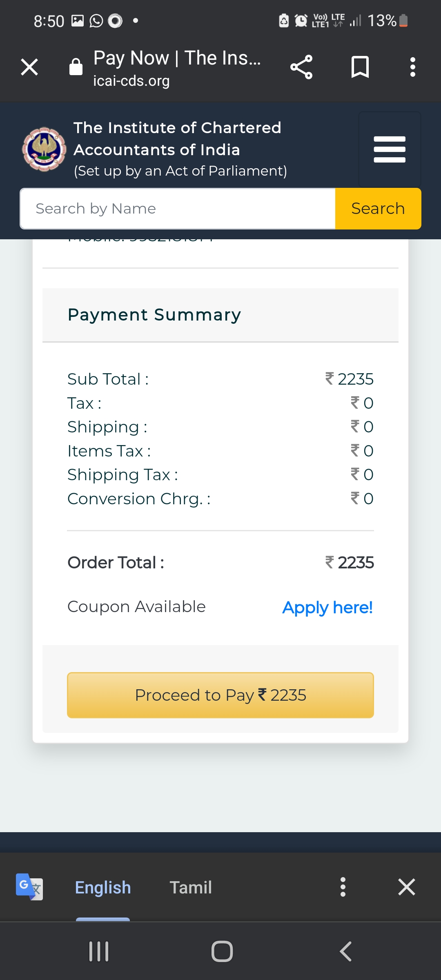Open Android recent apps
The width and height of the screenshot is (441, 980).
(99, 951)
